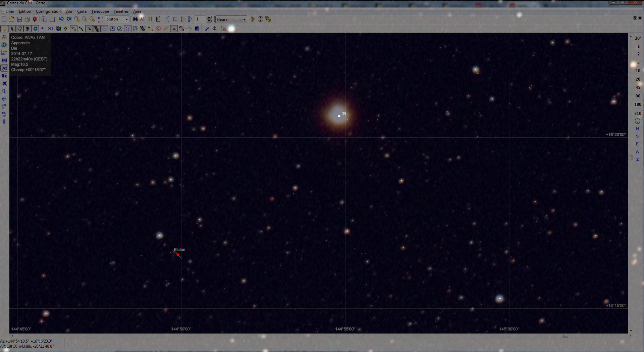The width and height of the screenshot is (644, 352).
Task: Open the calendar tool
Action: pos(158,19)
